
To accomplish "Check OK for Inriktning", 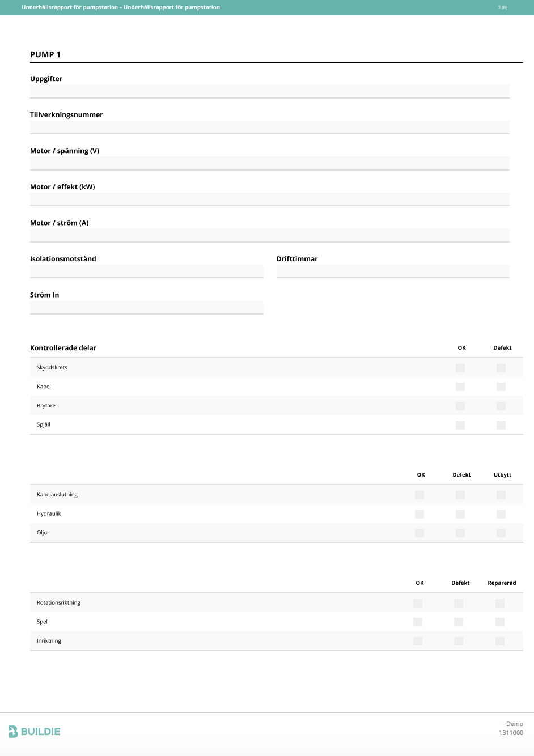I will [x=418, y=641].
